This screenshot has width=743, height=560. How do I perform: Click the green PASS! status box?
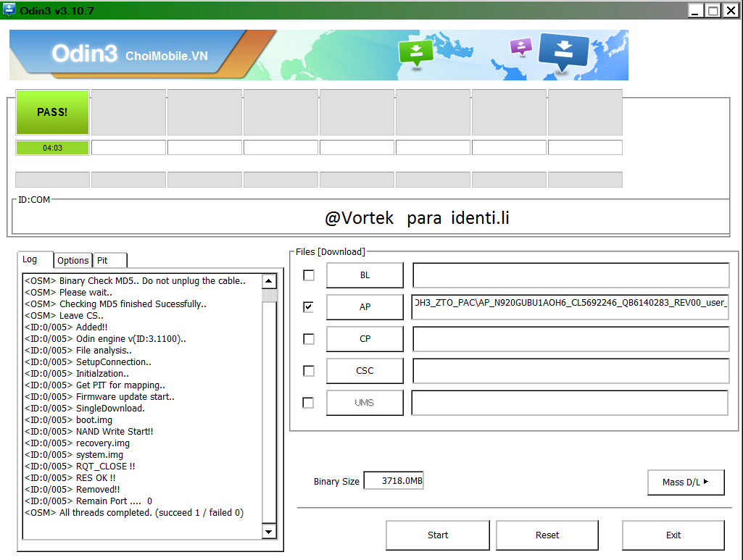pos(52,112)
